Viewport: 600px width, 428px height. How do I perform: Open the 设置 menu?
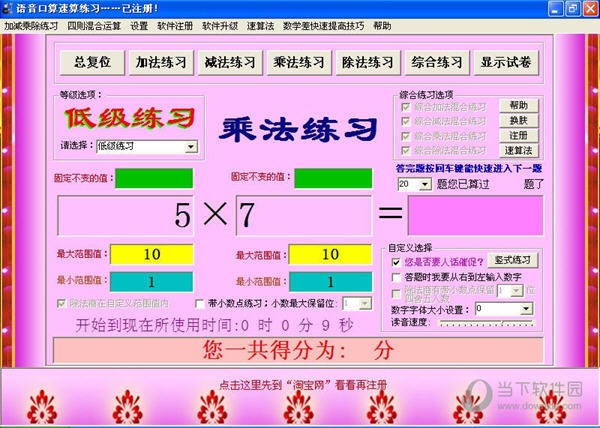(139, 26)
